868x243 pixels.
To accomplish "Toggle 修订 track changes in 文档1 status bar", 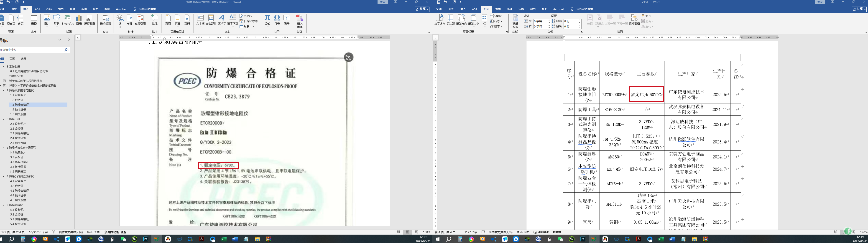I will coord(523,232).
